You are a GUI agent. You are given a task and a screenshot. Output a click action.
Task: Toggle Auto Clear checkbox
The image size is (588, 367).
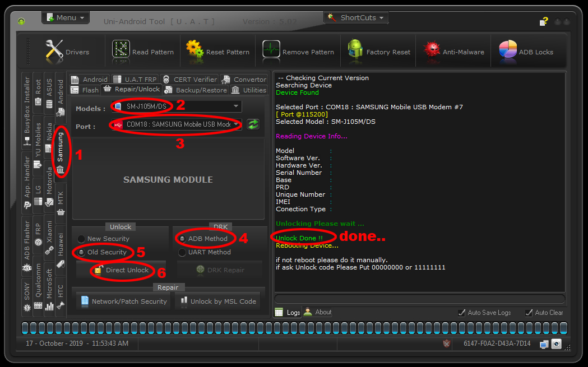pos(544,313)
